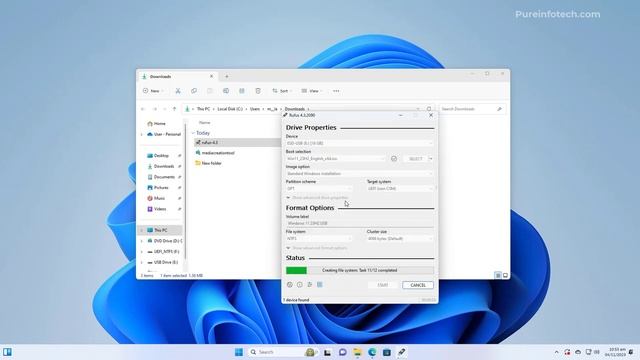Open the Boot selection combo box
This screenshot has width=640, height=360.
click(336, 158)
